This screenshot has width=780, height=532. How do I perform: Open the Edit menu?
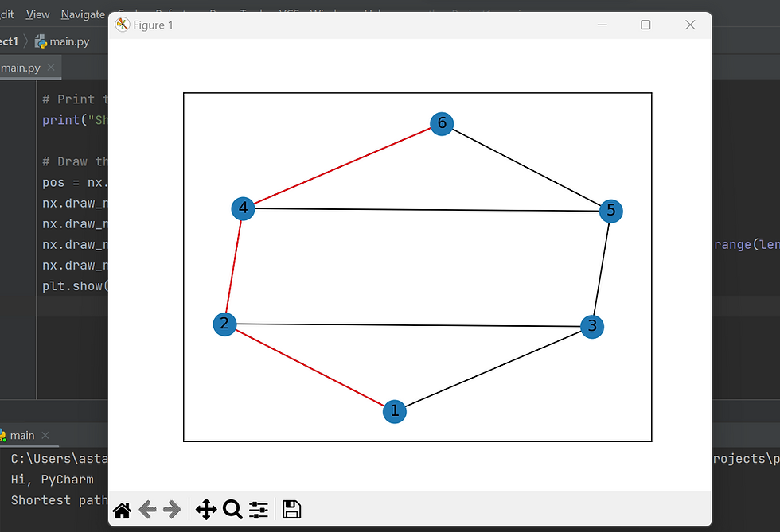click(6, 14)
